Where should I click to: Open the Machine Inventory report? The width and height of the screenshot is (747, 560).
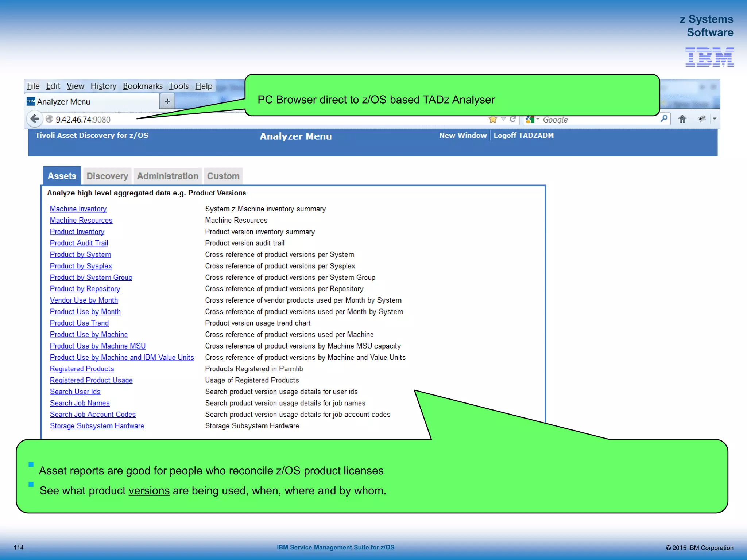78,209
